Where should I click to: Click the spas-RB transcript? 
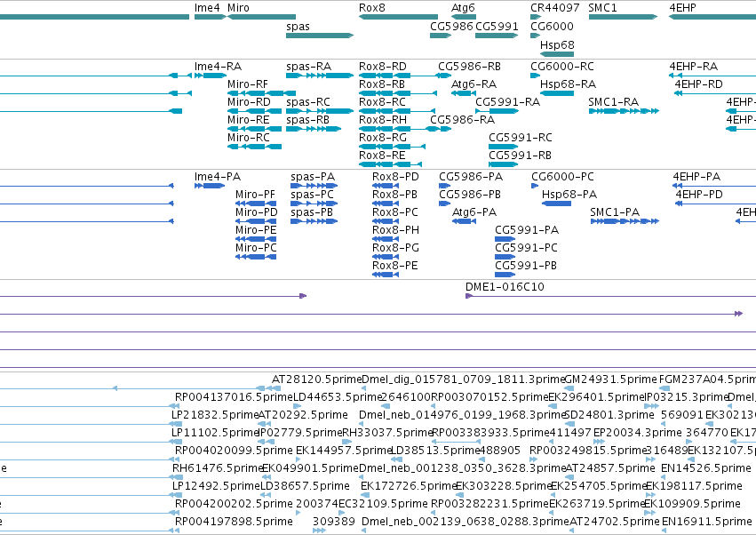point(314,129)
